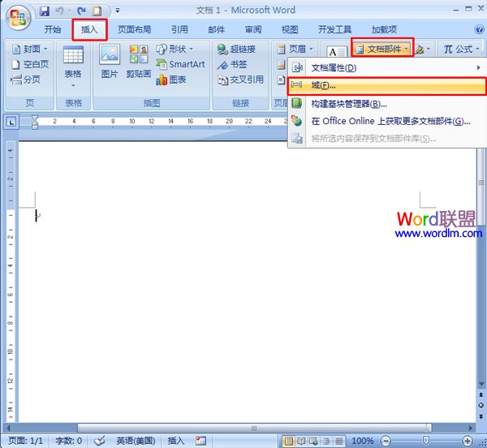Click the vertical scrollbar down arrow

[481, 385]
